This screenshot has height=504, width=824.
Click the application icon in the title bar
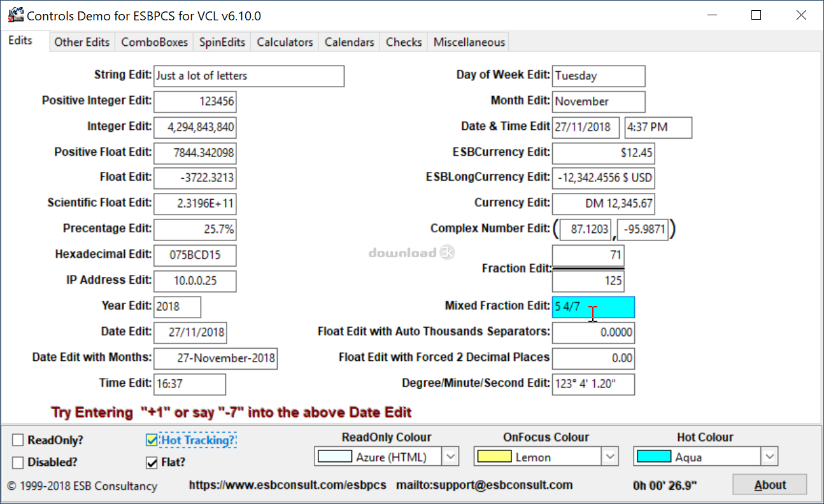pos(15,15)
